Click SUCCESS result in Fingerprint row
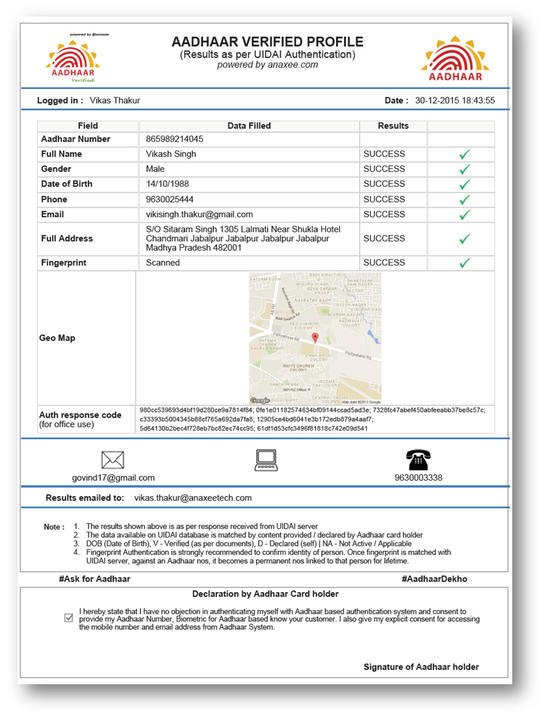The image size is (547, 720). [x=384, y=263]
